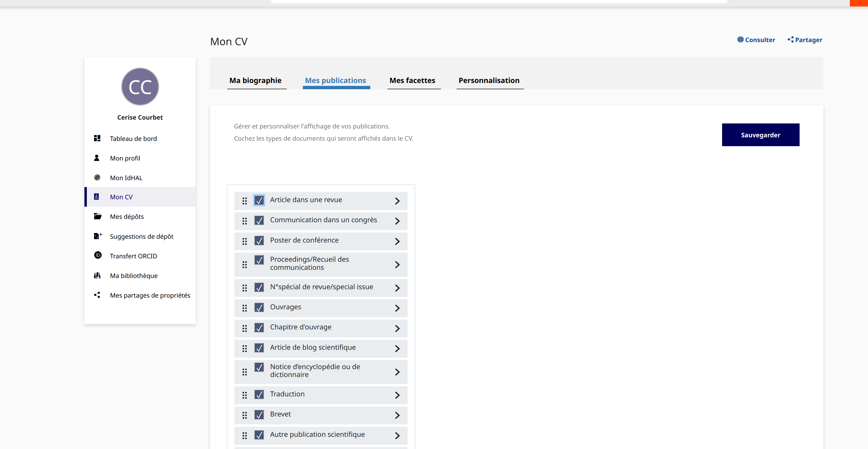Click the Mon profil icon
Viewport: 868px width, 449px height.
coord(97,157)
